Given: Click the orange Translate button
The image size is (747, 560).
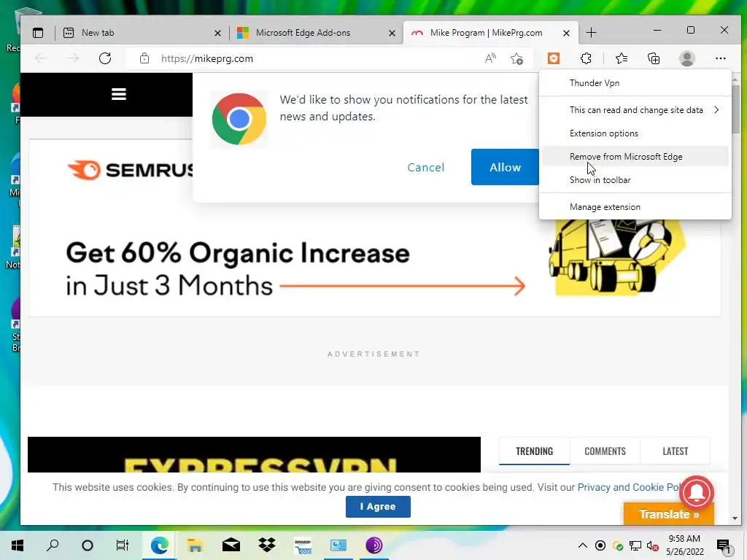Looking at the screenshot, I should click(668, 514).
